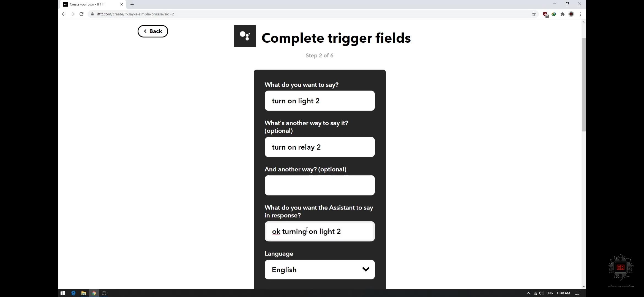Viewport: 644px width, 297px height.
Task: Click the browser refresh icon
Action: click(x=81, y=14)
